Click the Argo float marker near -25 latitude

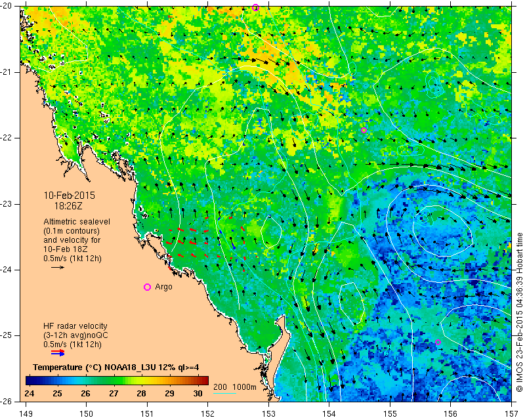[x=438, y=342]
